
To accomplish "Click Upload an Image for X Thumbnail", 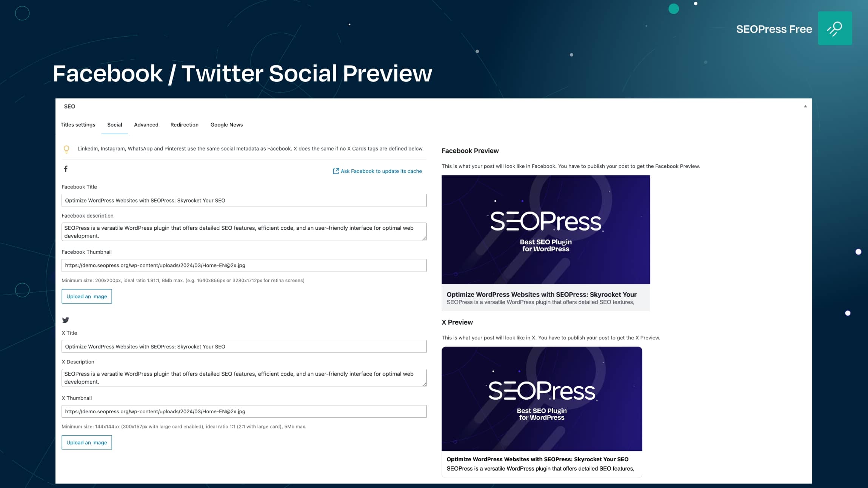I will (86, 442).
